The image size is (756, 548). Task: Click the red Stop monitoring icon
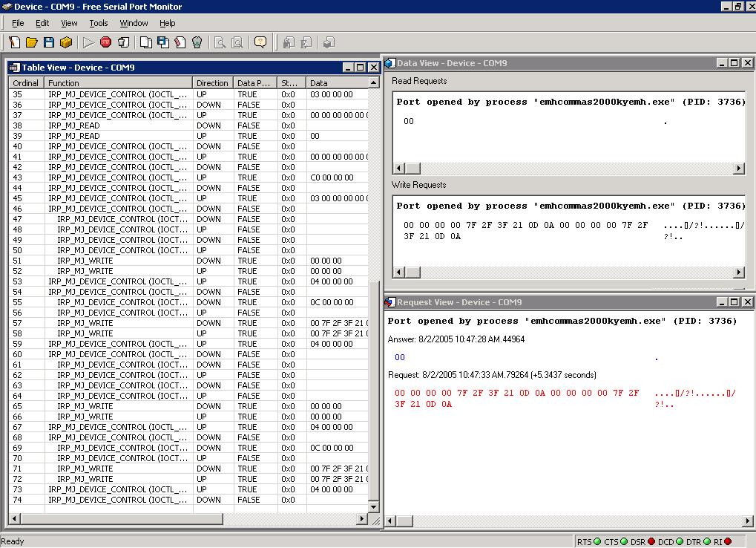105,42
